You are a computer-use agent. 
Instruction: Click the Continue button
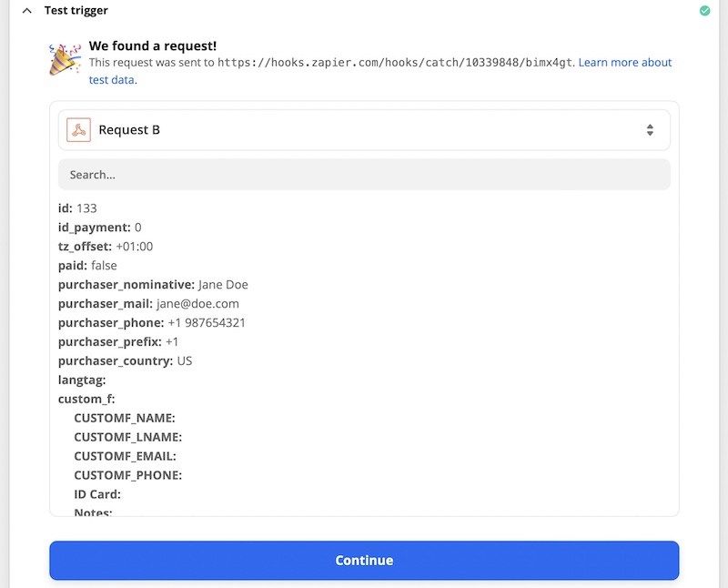[x=364, y=560]
